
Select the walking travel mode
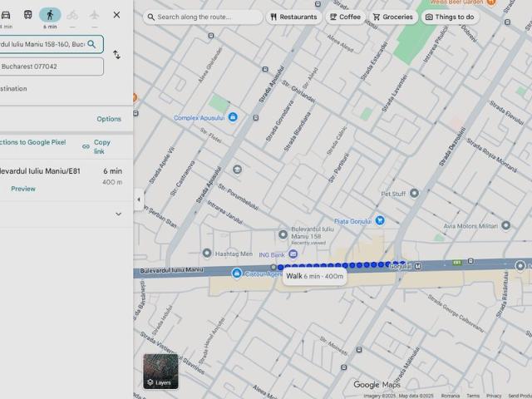pos(50,15)
